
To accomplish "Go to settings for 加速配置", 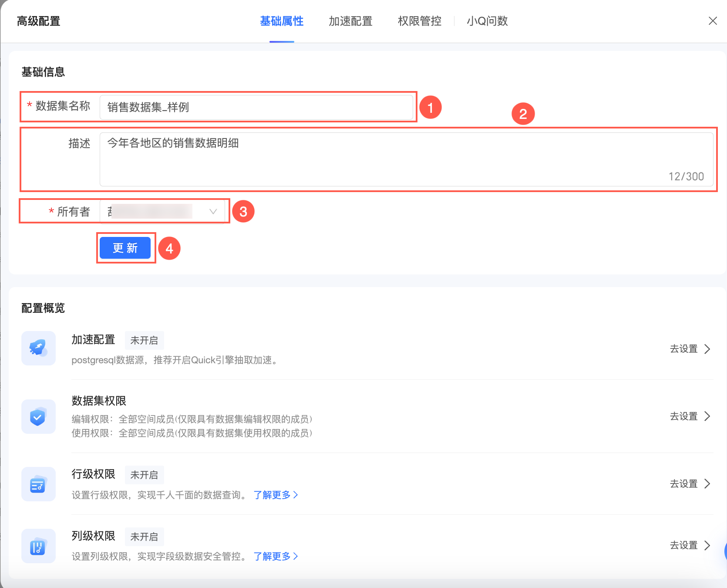I will click(690, 349).
